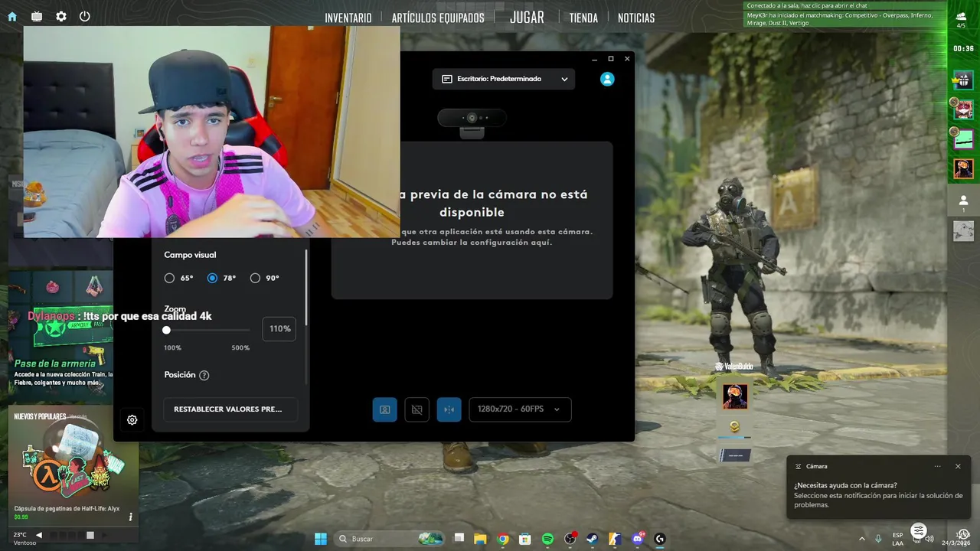
Task: Open the 23°C Ventoso weather widget
Action: tap(24, 539)
